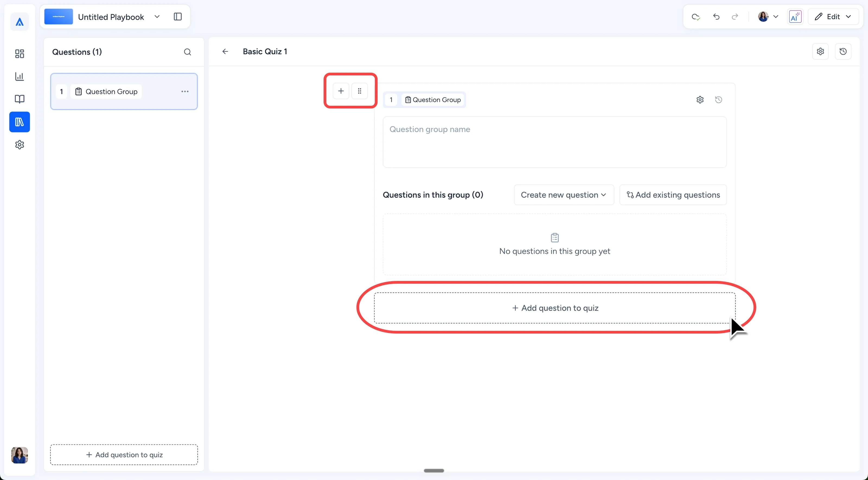868x480 pixels.
Task: Open the Edit mode dropdown
Action: [x=833, y=17]
